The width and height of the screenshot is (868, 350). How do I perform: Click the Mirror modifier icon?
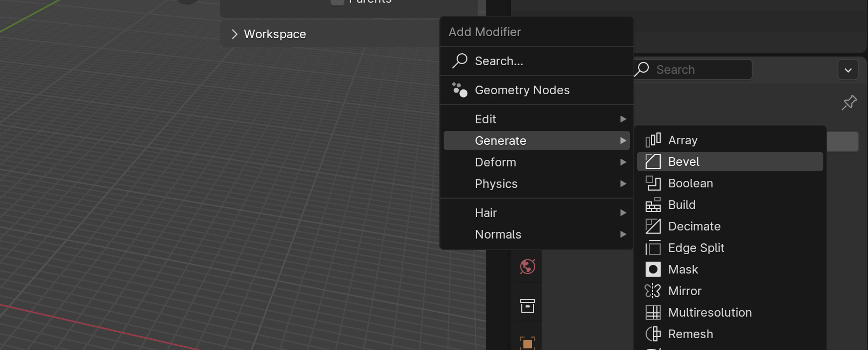(x=653, y=291)
